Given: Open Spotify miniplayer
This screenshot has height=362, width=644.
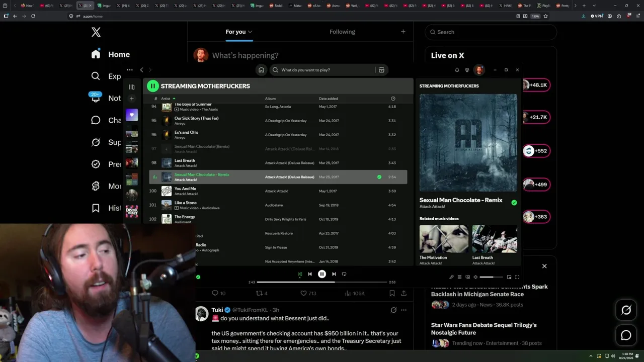Looking at the screenshot, I should 509,277.
